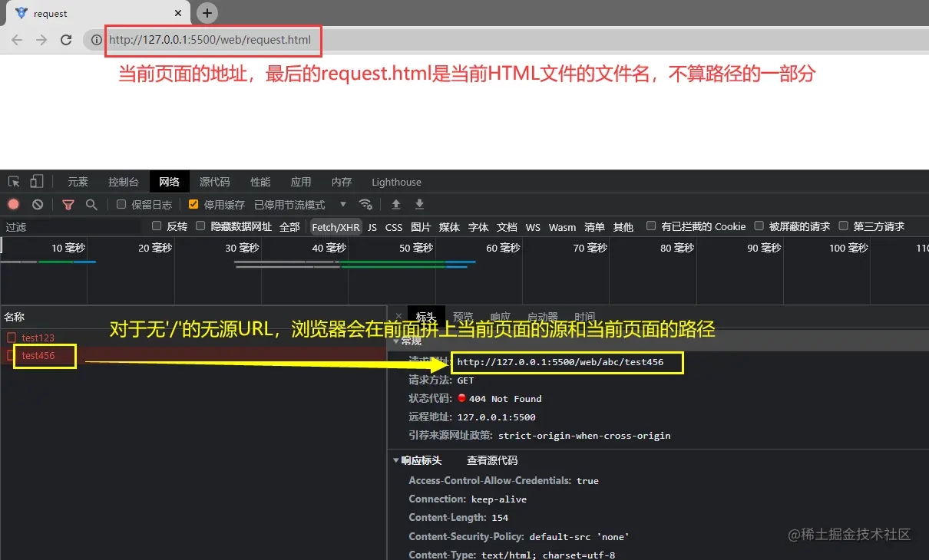Switch to the 控制台 panel

point(124,182)
